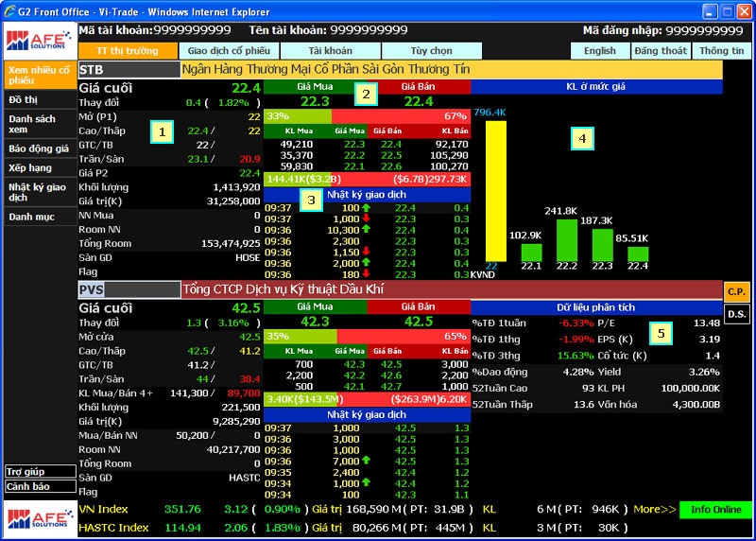
Task: Open the Tùy chọn tab
Action: click(x=432, y=51)
